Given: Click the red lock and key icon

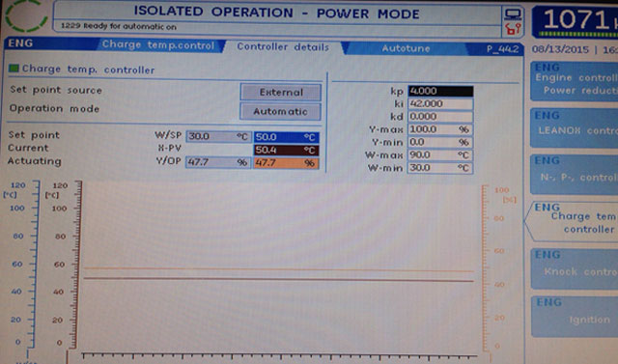Looking at the screenshot, I should pos(513,29).
